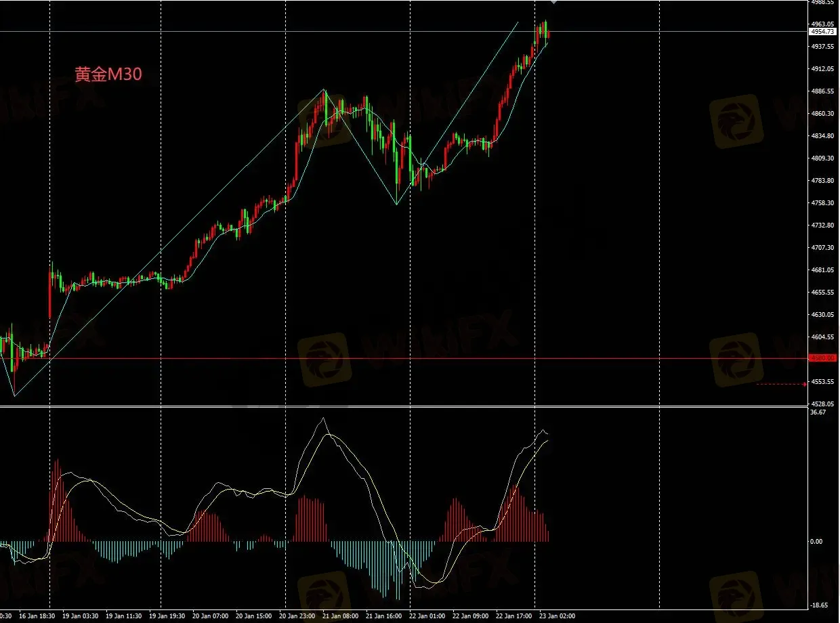The height and width of the screenshot is (623, 840).
Task: Click the 20 Jan 23:00 time label
Action: 299,616
